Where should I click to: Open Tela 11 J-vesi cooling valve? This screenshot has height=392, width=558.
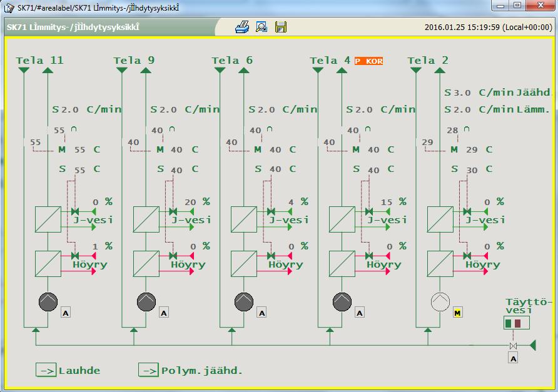pos(75,212)
